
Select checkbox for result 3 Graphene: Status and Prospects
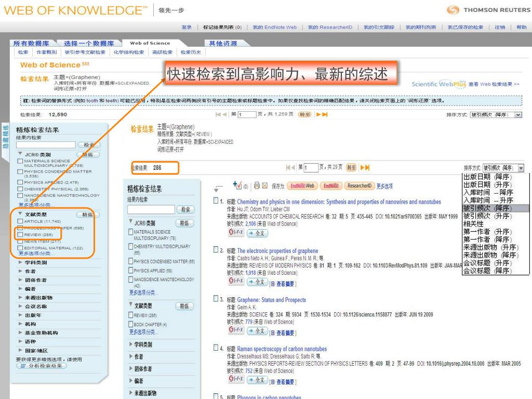pyautogui.click(x=216, y=299)
